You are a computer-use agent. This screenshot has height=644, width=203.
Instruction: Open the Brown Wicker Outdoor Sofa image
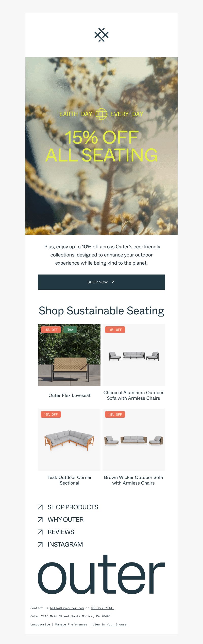[x=134, y=440]
